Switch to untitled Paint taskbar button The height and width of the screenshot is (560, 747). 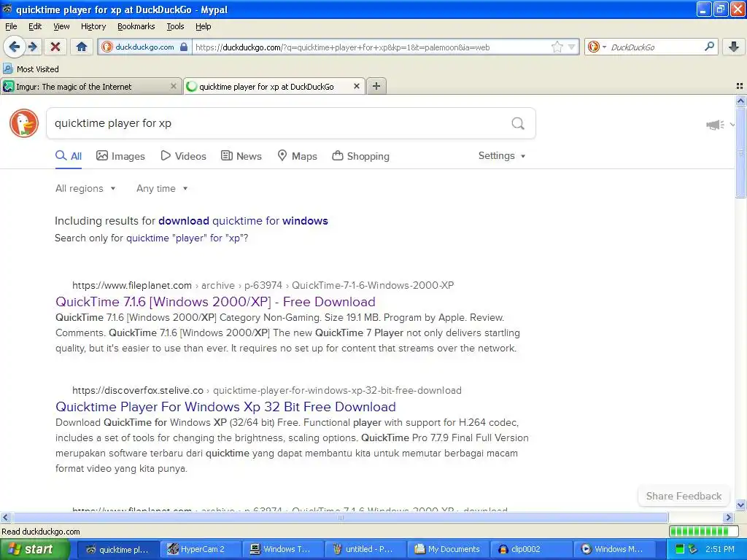click(365, 550)
